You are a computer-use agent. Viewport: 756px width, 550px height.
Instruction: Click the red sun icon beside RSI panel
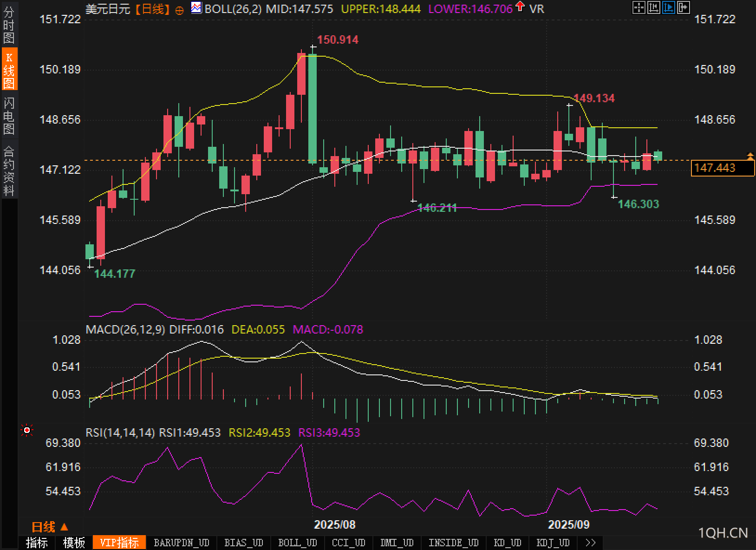pos(27,431)
